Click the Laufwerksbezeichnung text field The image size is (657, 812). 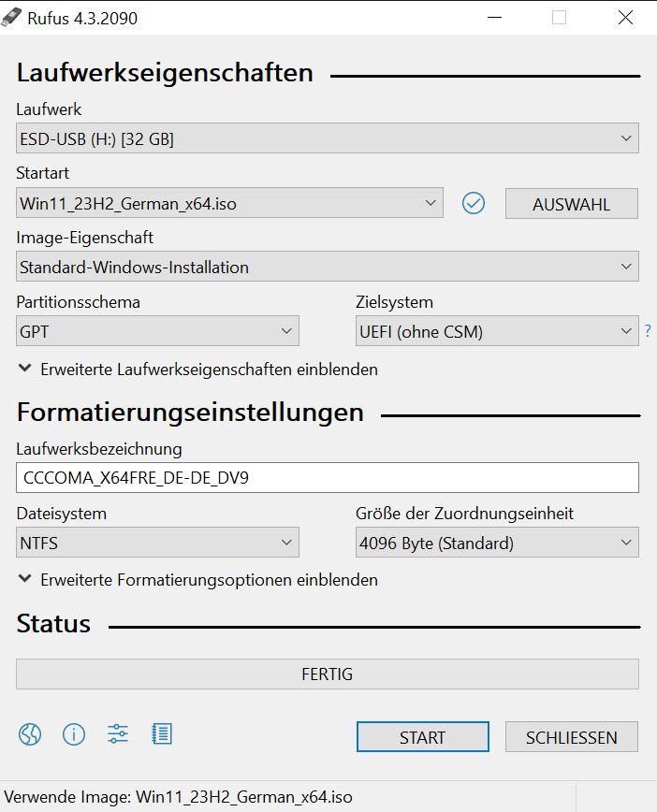(x=328, y=477)
